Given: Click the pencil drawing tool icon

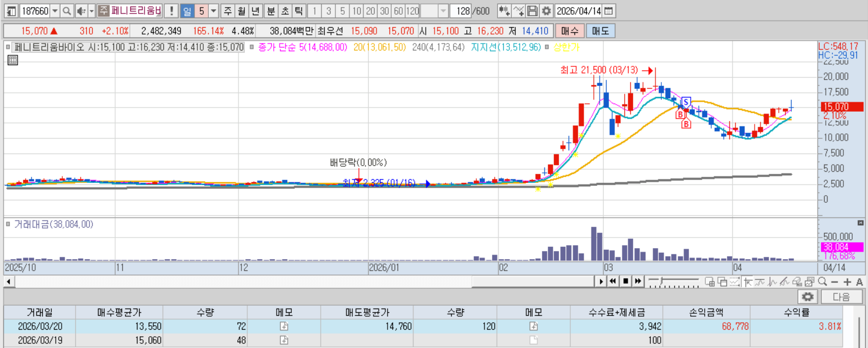Looking at the screenshot, I should tap(785, 282).
